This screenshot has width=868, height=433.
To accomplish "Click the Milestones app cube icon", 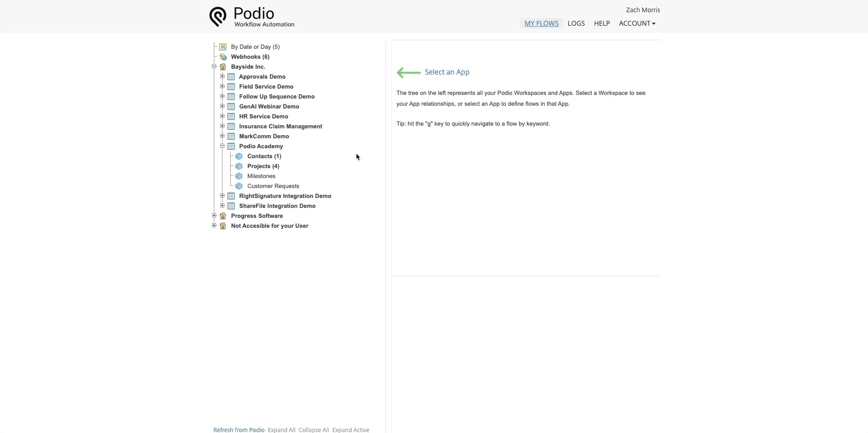I will 239,176.
